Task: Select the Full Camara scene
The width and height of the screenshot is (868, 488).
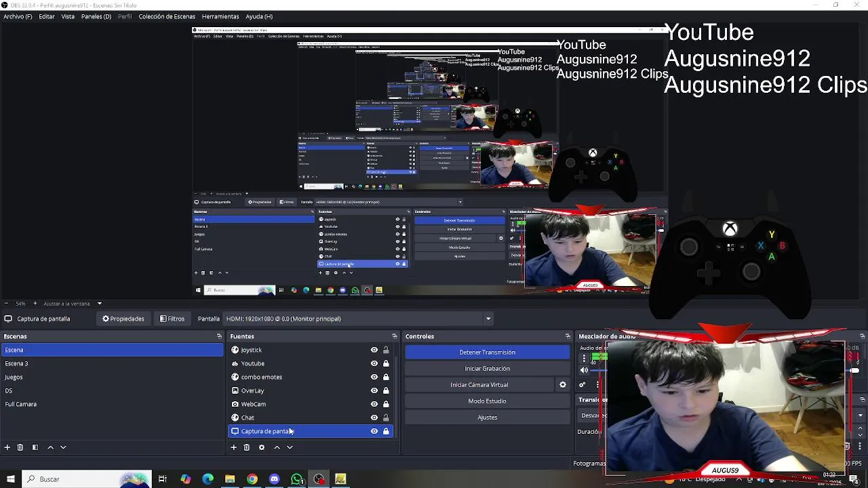Action: [x=112, y=404]
